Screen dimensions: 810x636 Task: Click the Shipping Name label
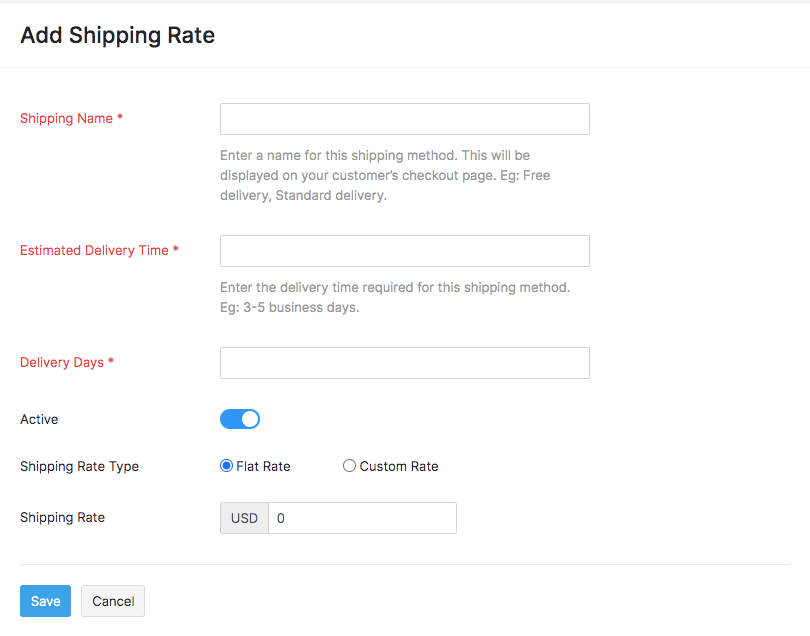(x=66, y=118)
